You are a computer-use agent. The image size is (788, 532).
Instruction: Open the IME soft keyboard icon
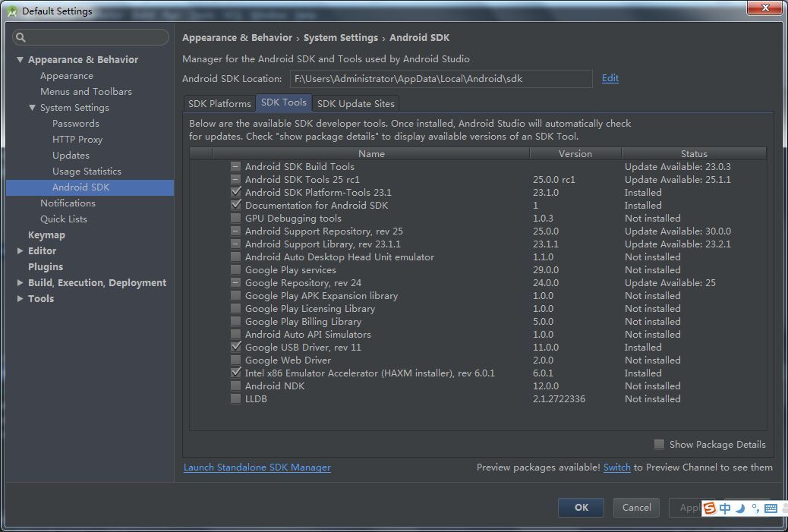(x=771, y=508)
